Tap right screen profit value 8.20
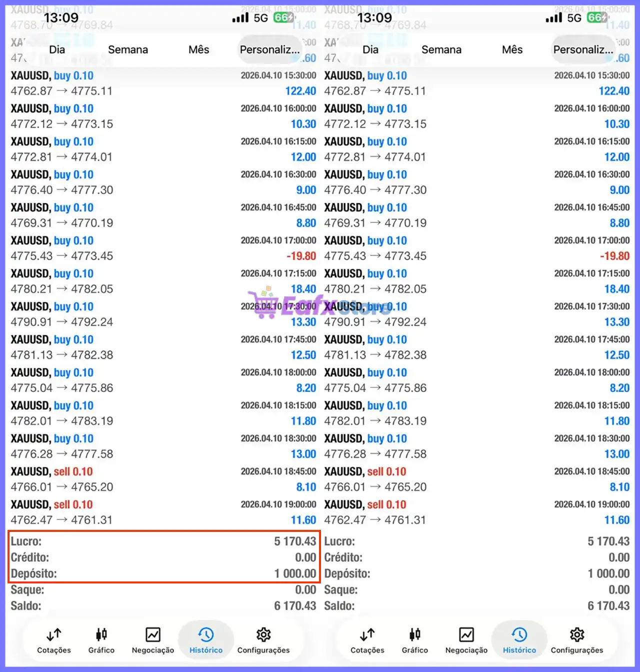 click(x=619, y=388)
